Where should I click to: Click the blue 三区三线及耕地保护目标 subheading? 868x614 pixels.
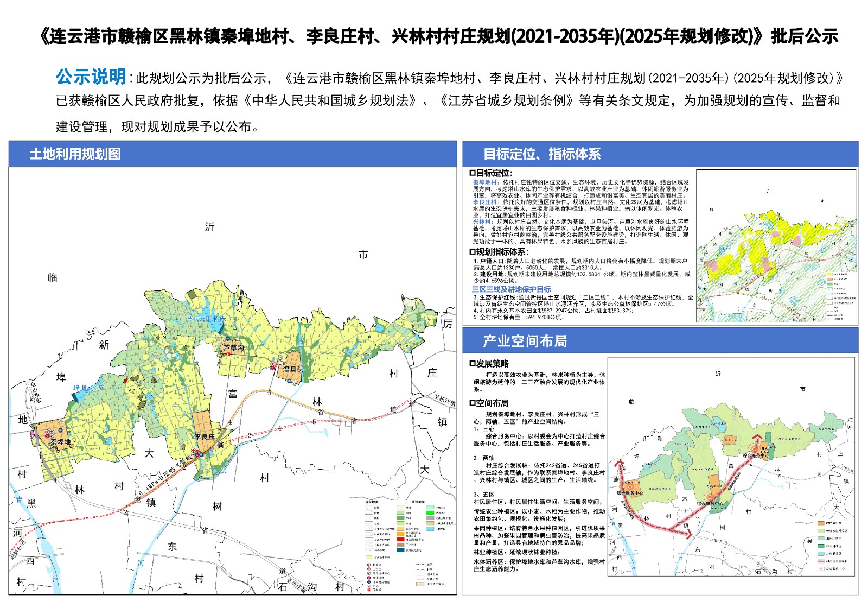(511, 289)
